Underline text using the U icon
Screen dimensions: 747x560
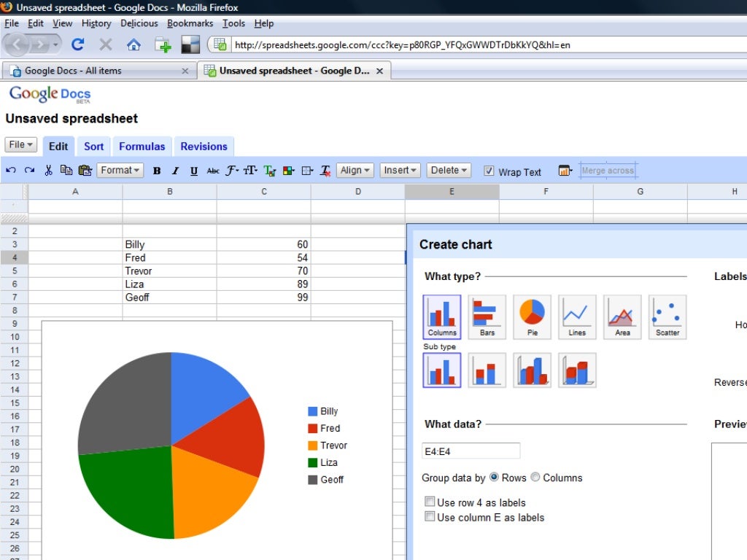pos(194,171)
